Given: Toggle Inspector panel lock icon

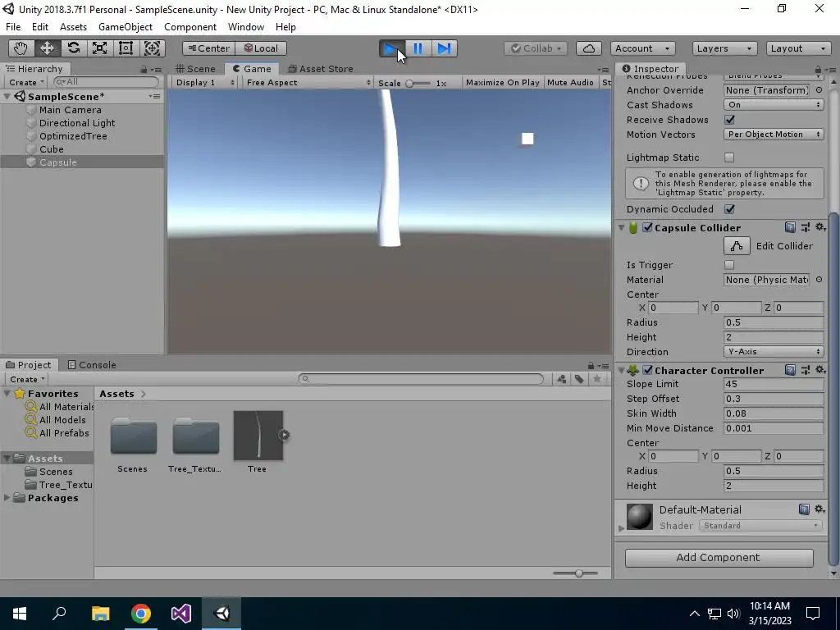Looking at the screenshot, I should [x=818, y=69].
